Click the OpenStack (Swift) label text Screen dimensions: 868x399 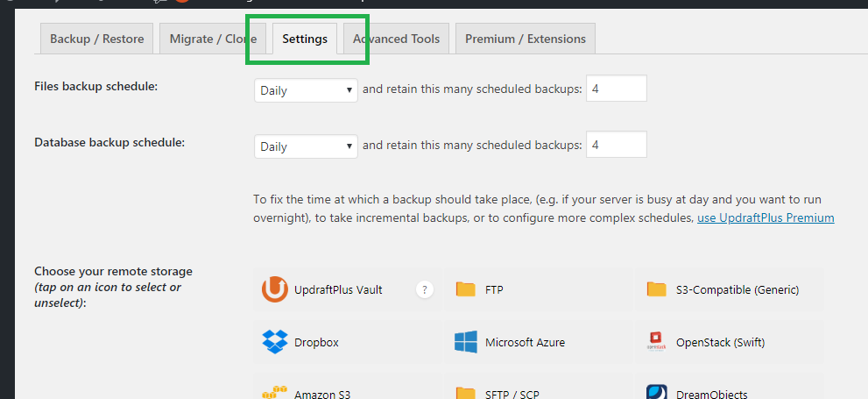click(x=721, y=343)
